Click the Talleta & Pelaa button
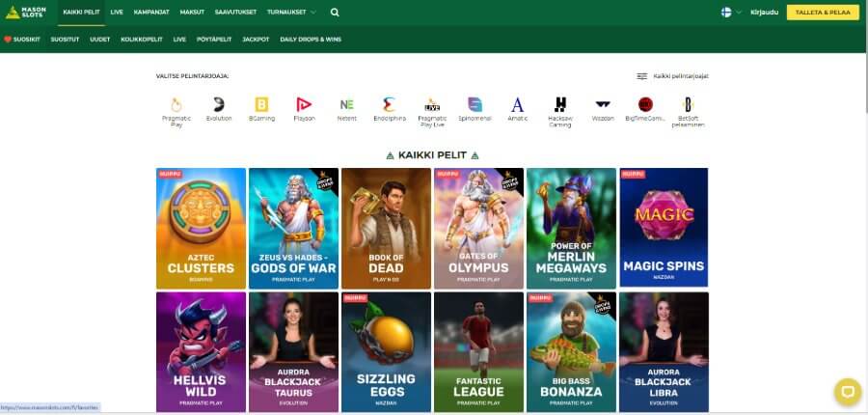This screenshot has height=415, width=868. click(x=824, y=13)
